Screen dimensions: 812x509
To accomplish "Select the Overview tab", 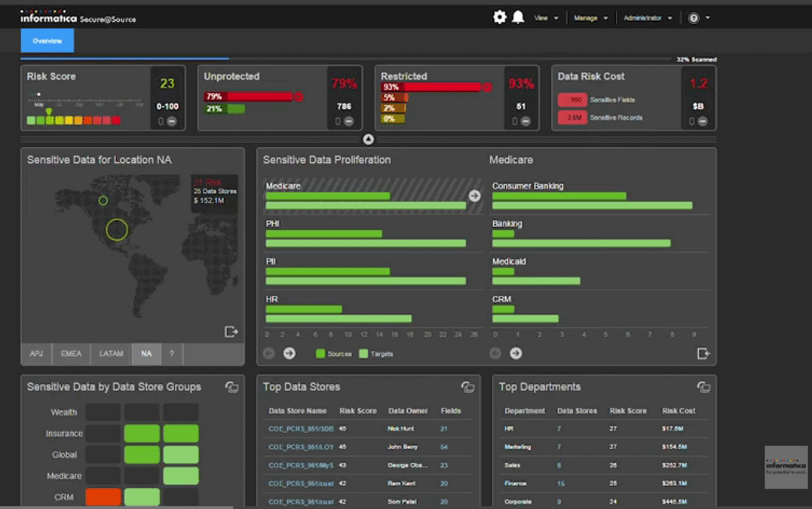I will pos(47,41).
